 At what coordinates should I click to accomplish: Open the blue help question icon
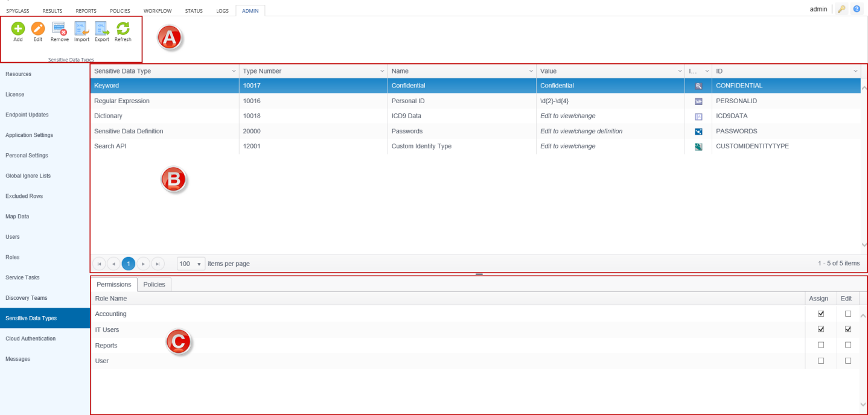point(857,9)
